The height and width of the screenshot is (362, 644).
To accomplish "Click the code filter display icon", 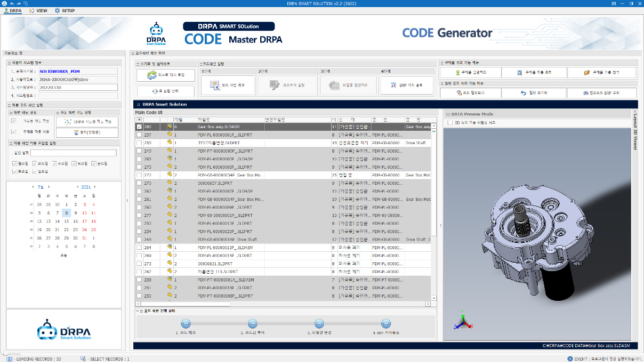I will click(459, 93).
